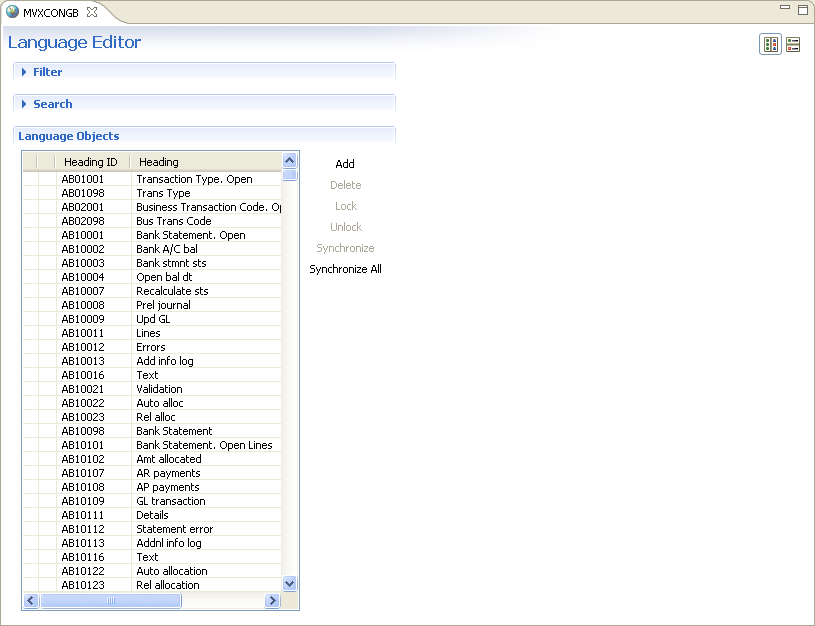Close the MVXCONGB editor tab
Screen dimensions: 815x626
tap(92, 12)
